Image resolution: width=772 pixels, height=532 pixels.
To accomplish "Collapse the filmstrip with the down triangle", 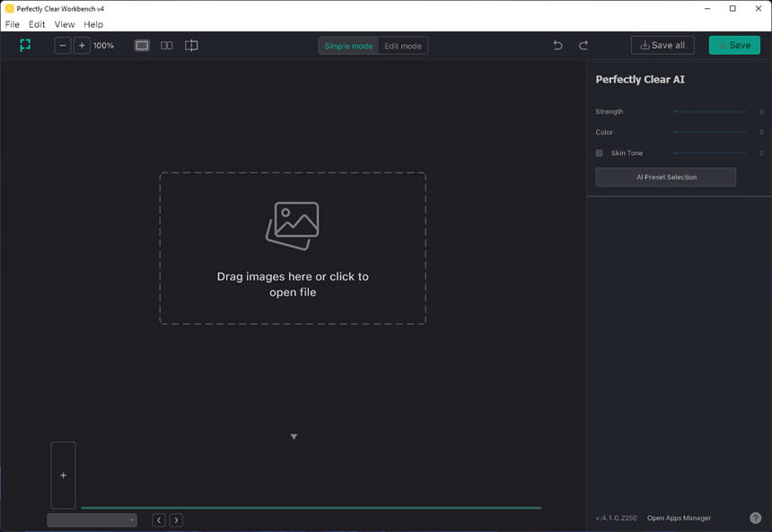I will click(294, 437).
